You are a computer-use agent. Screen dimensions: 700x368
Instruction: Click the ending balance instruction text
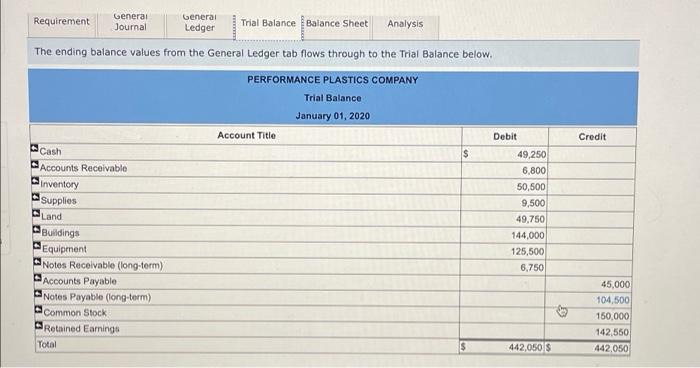(263, 53)
